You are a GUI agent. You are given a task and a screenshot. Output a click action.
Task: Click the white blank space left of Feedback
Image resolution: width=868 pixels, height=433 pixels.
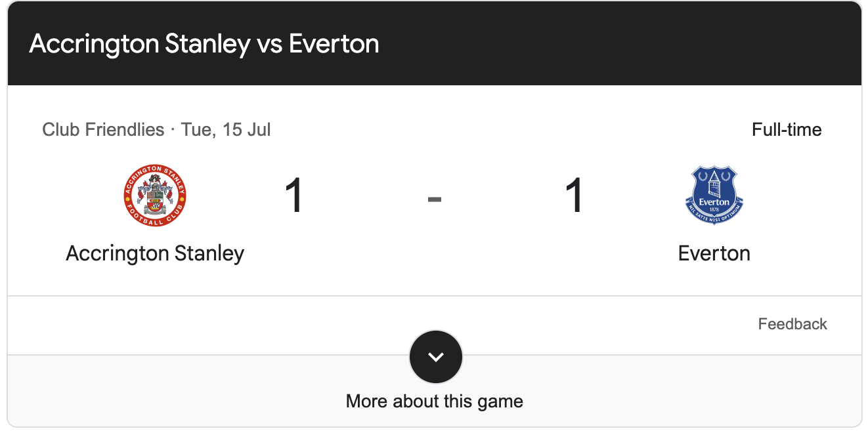[x=381, y=325]
